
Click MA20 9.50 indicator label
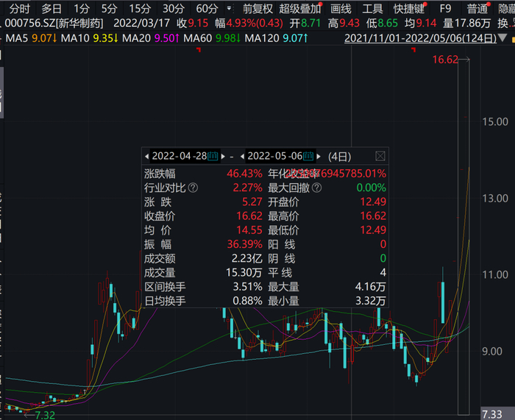click(151, 38)
